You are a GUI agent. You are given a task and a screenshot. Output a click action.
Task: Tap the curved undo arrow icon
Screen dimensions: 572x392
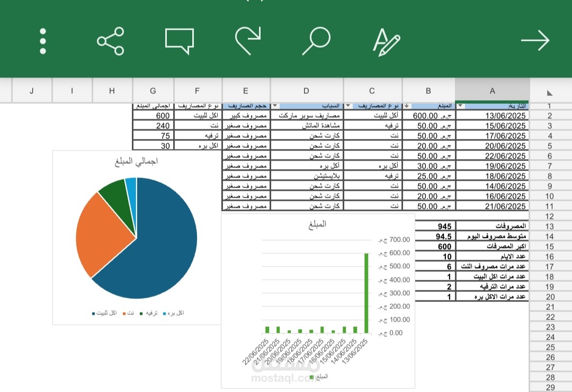(248, 41)
